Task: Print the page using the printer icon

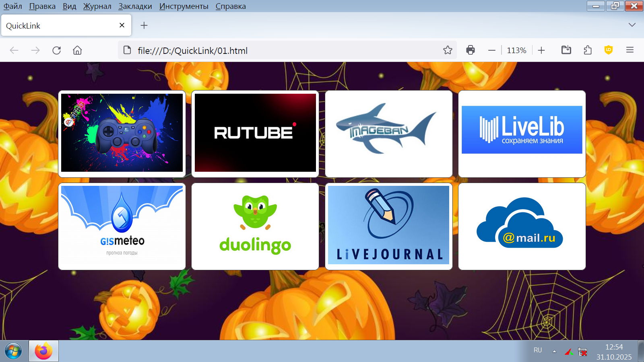Action: tap(470, 50)
